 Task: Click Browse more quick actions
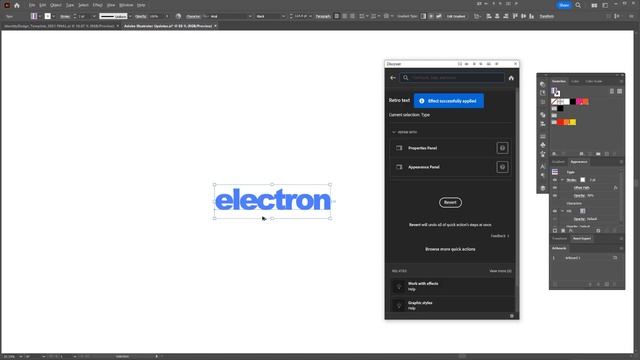pyautogui.click(x=450, y=249)
